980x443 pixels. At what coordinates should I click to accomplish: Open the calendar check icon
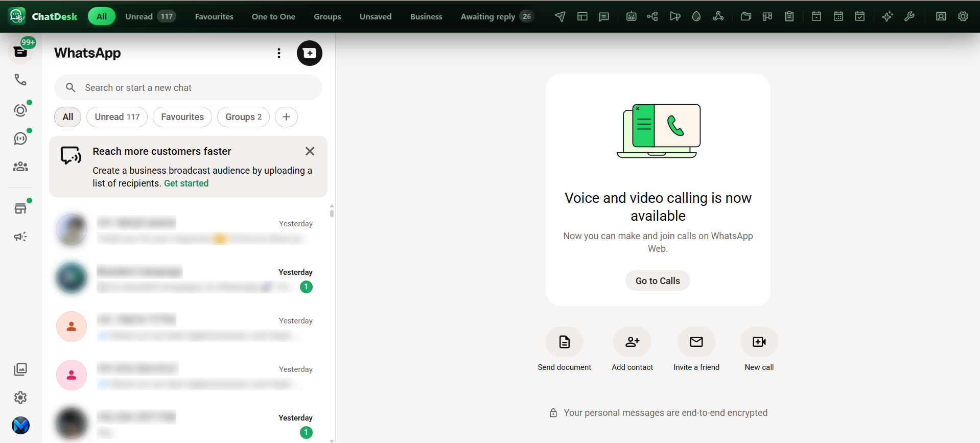point(860,16)
